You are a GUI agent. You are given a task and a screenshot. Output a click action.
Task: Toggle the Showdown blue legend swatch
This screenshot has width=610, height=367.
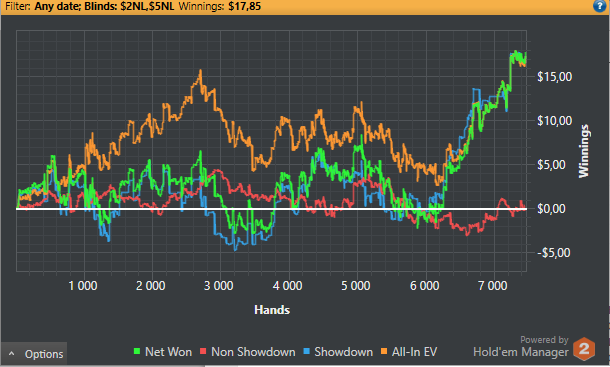(x=306, y=352)
